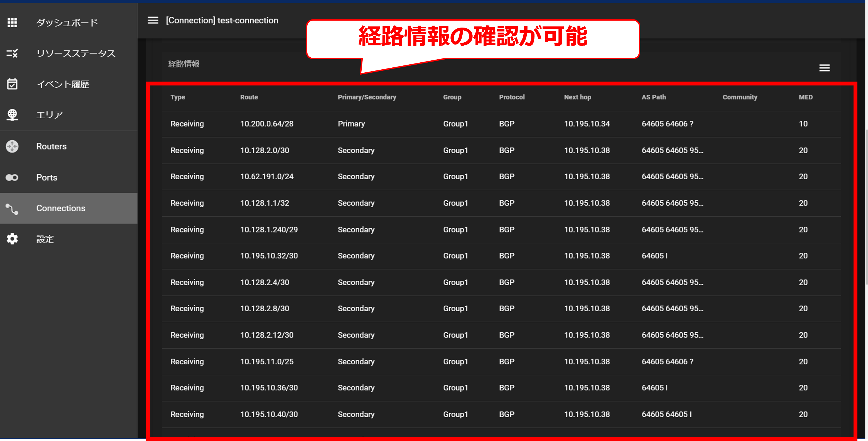Click the dashboard grid icon
This screenshot has width=868, height=441.
[x=12, y=23]
